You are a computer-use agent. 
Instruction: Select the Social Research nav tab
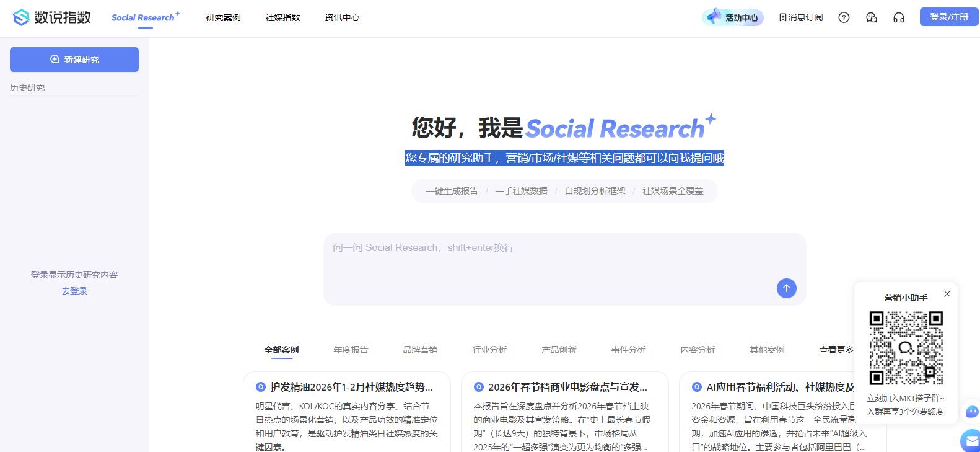pos(146,17)
